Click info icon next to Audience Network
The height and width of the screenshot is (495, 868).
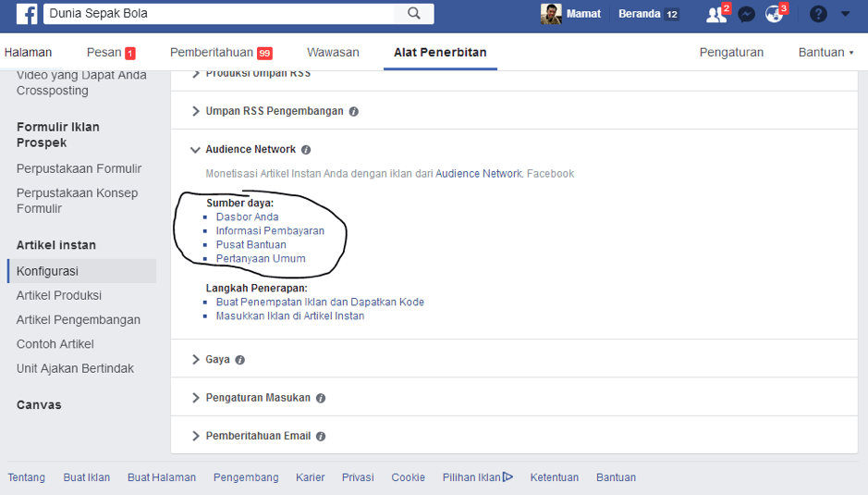pos(306,150)
